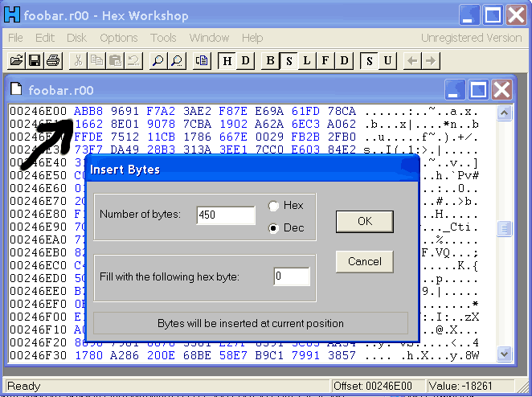The width and height of the screenshot is (532, 397).
Task: Open the Window menu
Action: 209,38
